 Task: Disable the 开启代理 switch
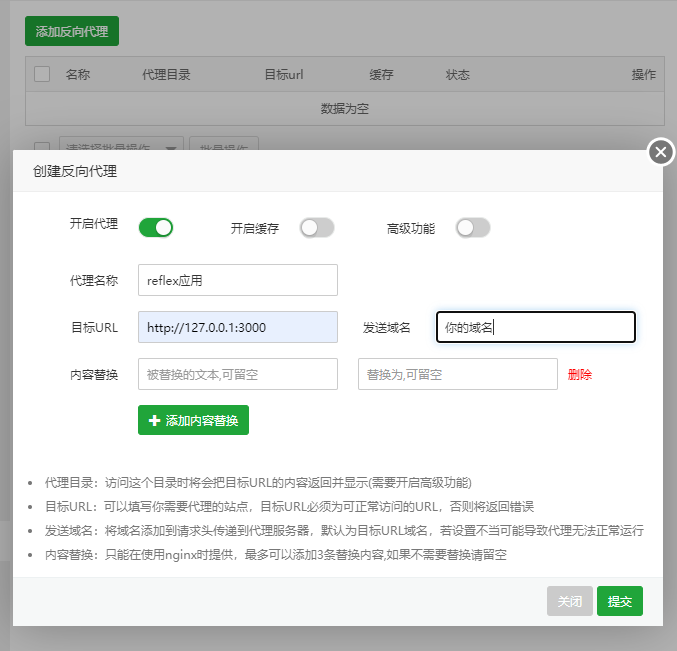tap(156, 227)
